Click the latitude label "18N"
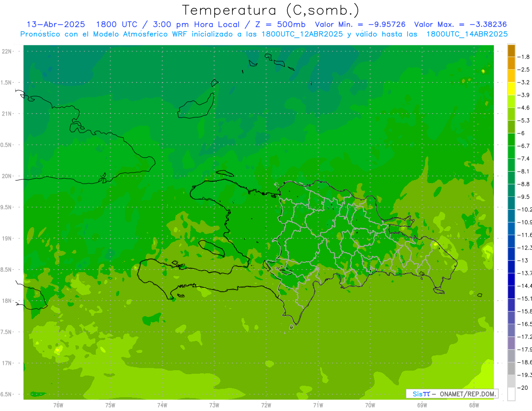 click(8, 301)
